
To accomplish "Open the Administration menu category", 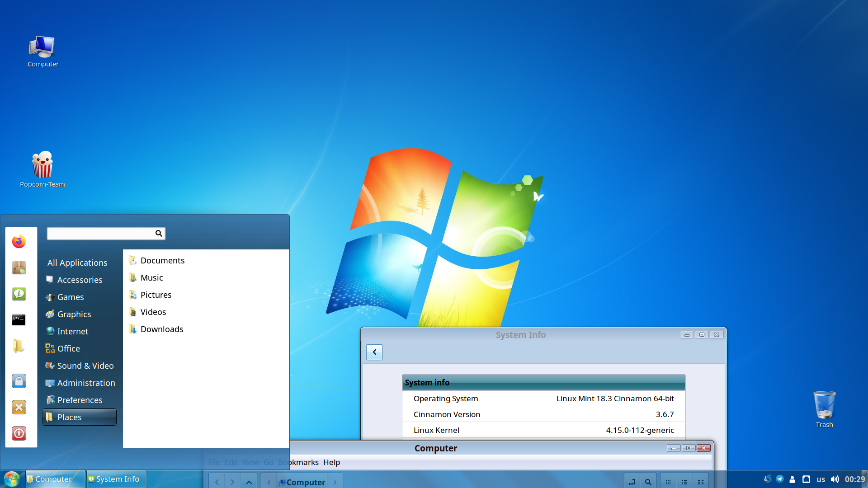I will click(x=85, y=383).
